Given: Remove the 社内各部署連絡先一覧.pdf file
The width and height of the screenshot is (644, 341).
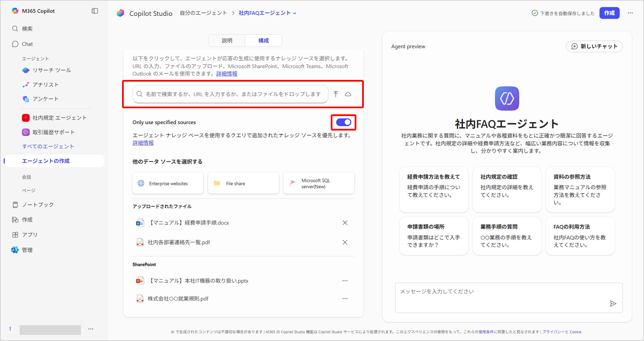Looking at the screenshot, I should coord(345,242).
